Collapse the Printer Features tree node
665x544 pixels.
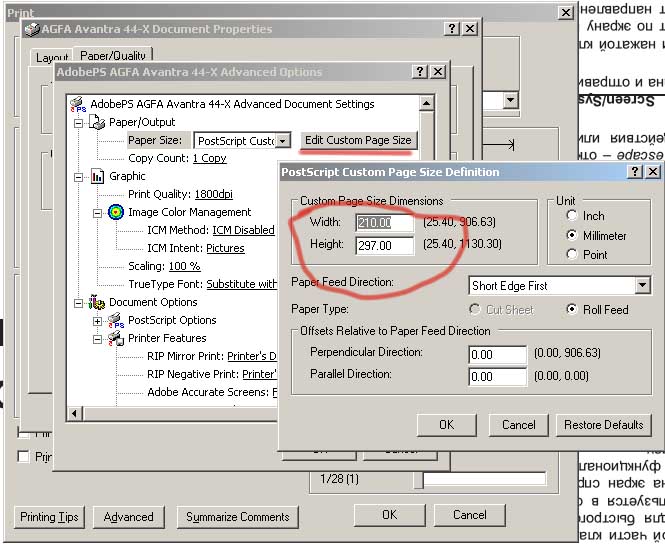(x=97, y=339)
